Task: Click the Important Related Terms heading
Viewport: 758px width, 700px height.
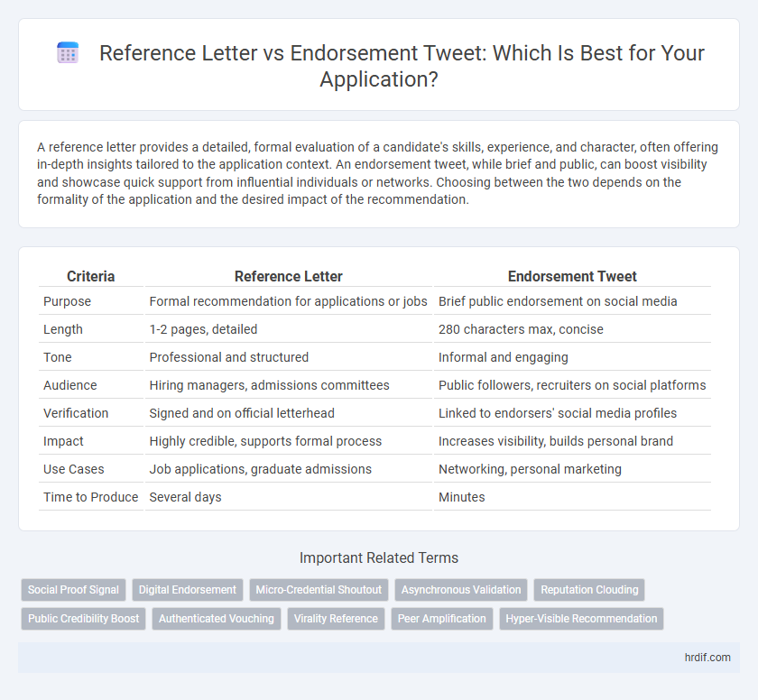Action: pos(379,558)
